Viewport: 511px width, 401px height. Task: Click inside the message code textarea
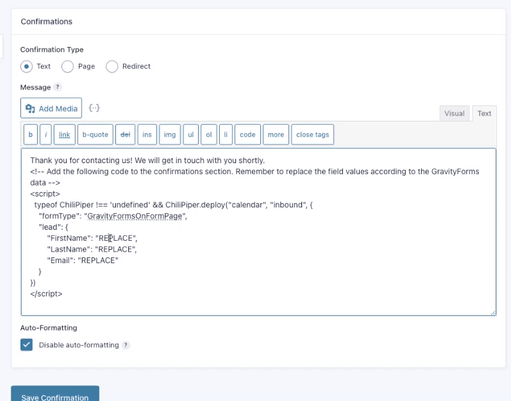click(x=258, y=232)
